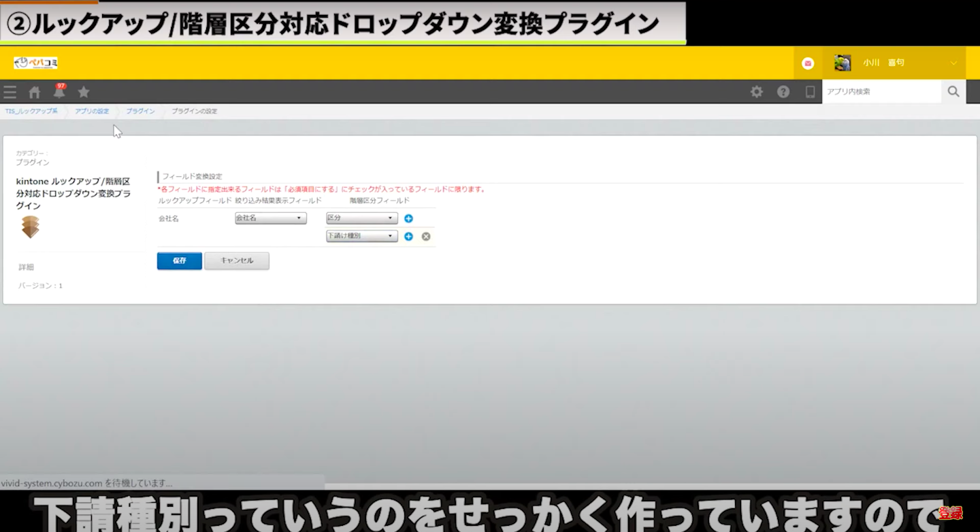Click the 保存 save button
This screenshot has height=532, width=980.
179,261
